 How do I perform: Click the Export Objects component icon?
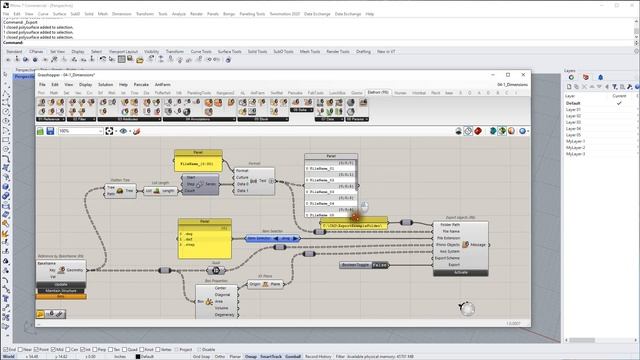coord(465,244)
